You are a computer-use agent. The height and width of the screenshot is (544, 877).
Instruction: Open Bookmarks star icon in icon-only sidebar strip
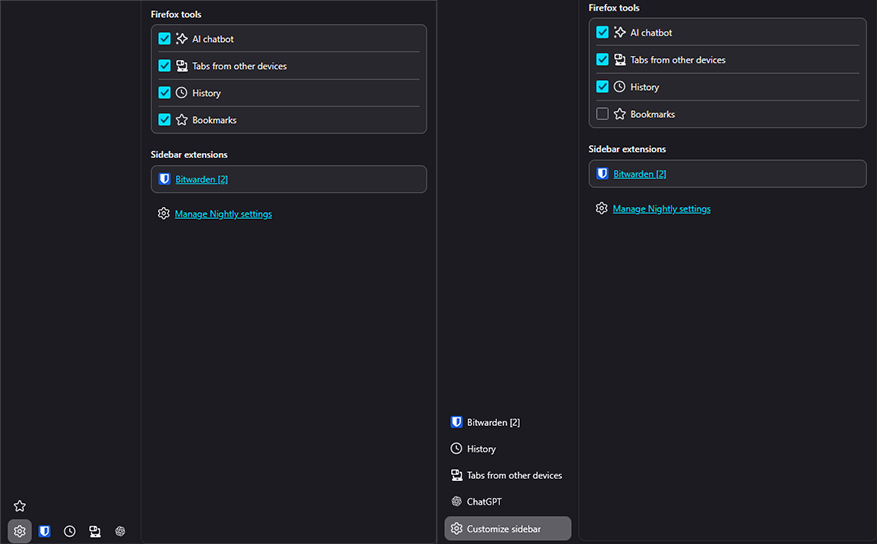[19, 506]
